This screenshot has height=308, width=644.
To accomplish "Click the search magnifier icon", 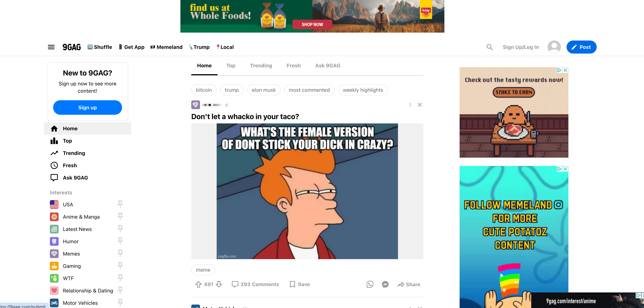I will 490,47.
